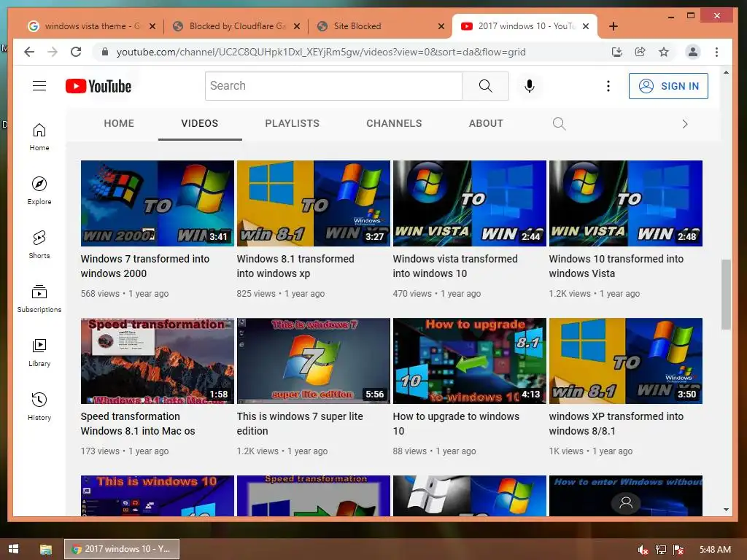The height and width of the screenshot is (560, 747).
Task: Close the Site Blocked tab
Action: (441, 26)
